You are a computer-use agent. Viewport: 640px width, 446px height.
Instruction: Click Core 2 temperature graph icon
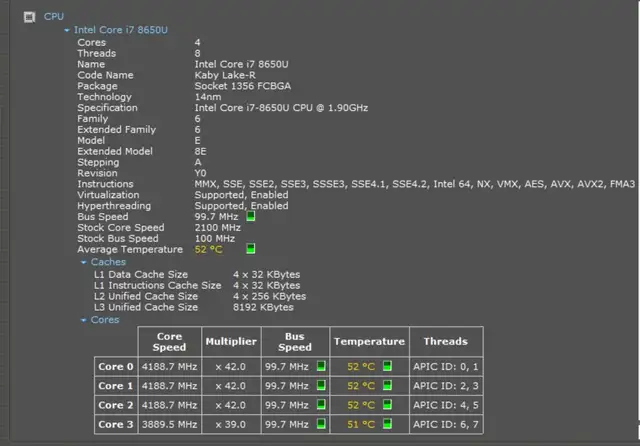pyautogui.click(x=387, y=404)
